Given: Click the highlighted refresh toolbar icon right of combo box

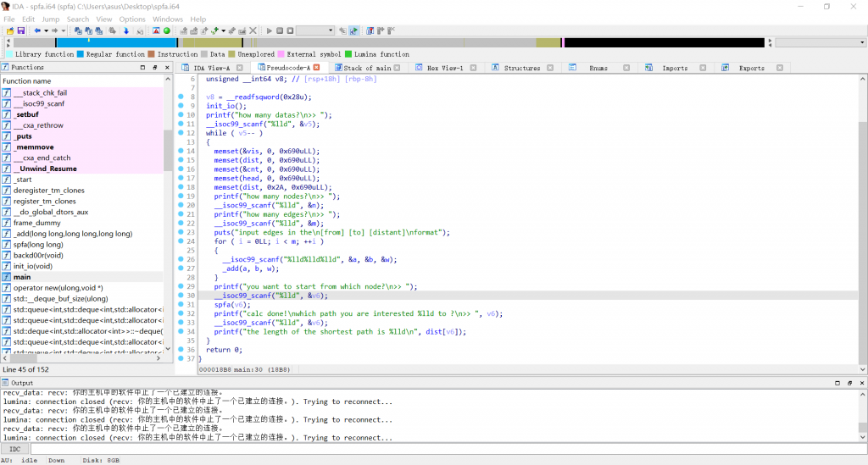Looking at the screenshot, I should pos(353,31).
